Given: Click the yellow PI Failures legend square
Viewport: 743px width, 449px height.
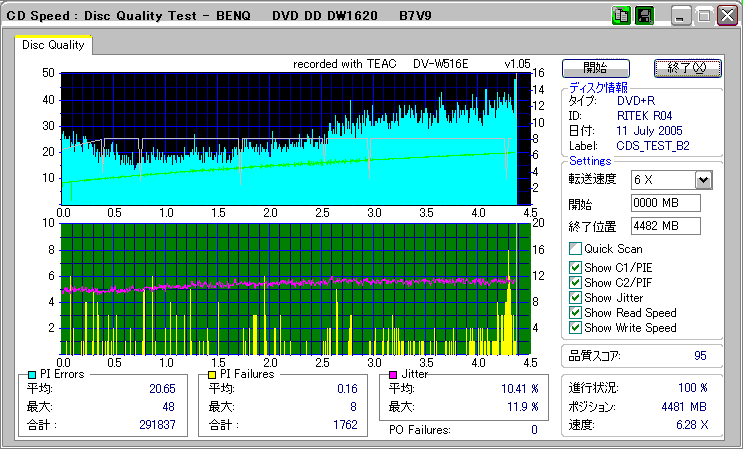Looking at the screenshot, I should pyautogui.click(x=212, y=374).
